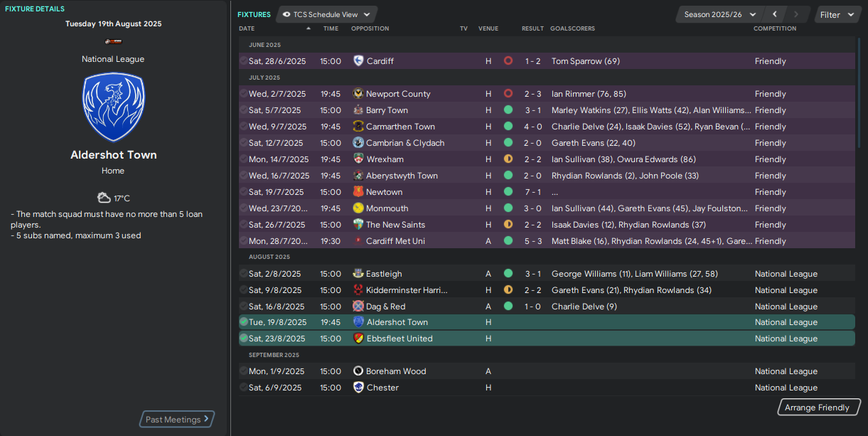Viewport: 868px width, 436px height.
Task: Toggle the Boreham Wood fixture checkmark
Action: point(244,371)
